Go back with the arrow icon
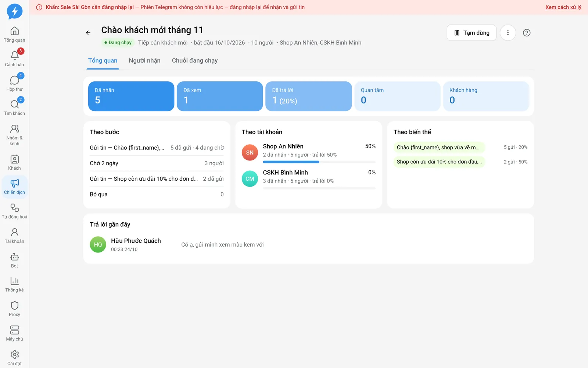This screenshot has width=588, height=368. [x=88, y=33]
